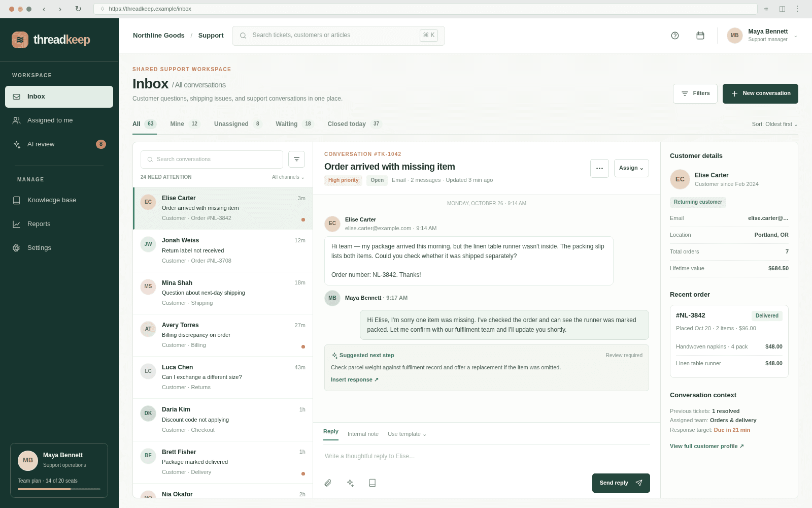812x508 pixels.
Task: Click the Northline Goods breadcrumb
Action: (x=159, y=36)
